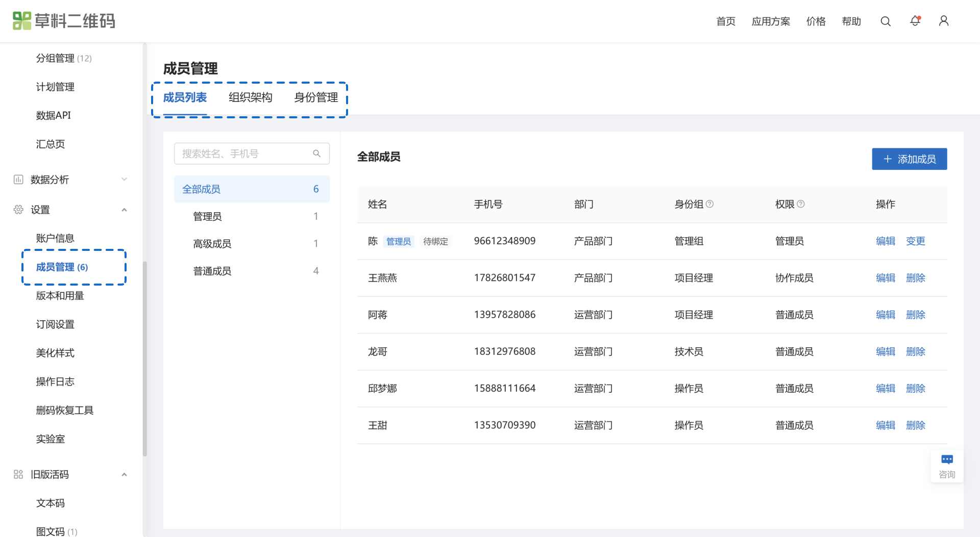Open 操作日志 in sidebar
Viewport: 980px width, 537px height.
click(55, 381)
